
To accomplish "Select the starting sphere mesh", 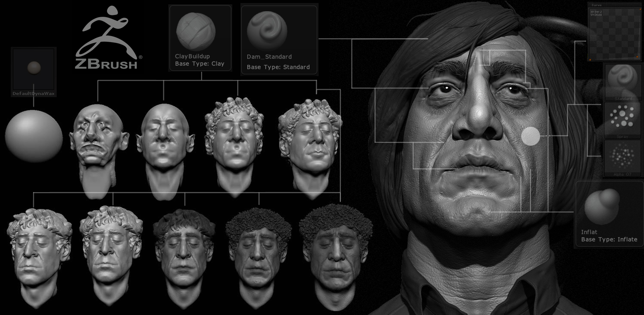I will 33,136.
